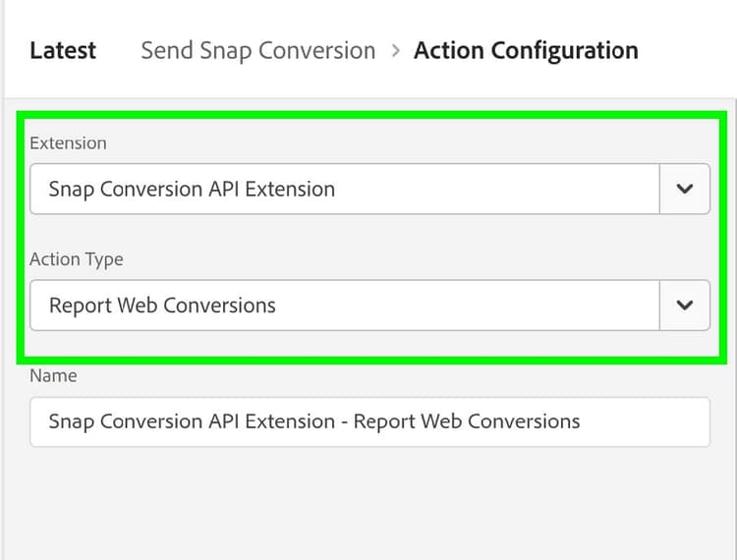Expand the Extension dropdown chevron
Screen dimensions: 737x560
[684, 189]
